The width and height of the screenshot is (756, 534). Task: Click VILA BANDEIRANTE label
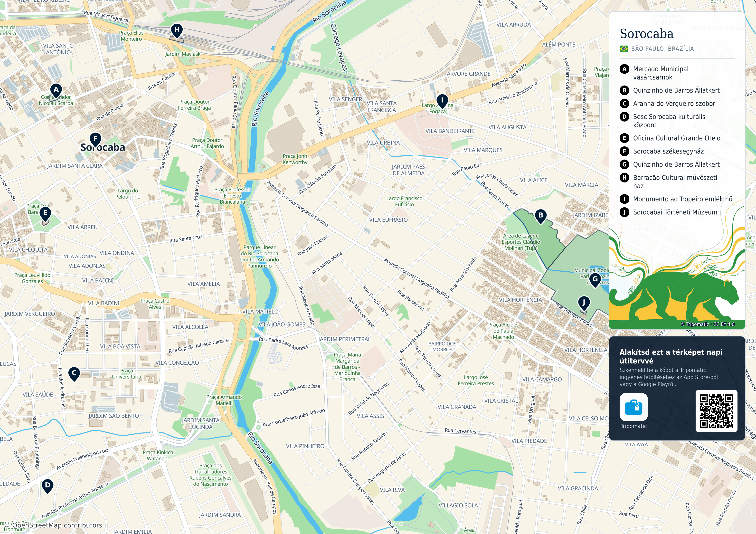point(450,131)
